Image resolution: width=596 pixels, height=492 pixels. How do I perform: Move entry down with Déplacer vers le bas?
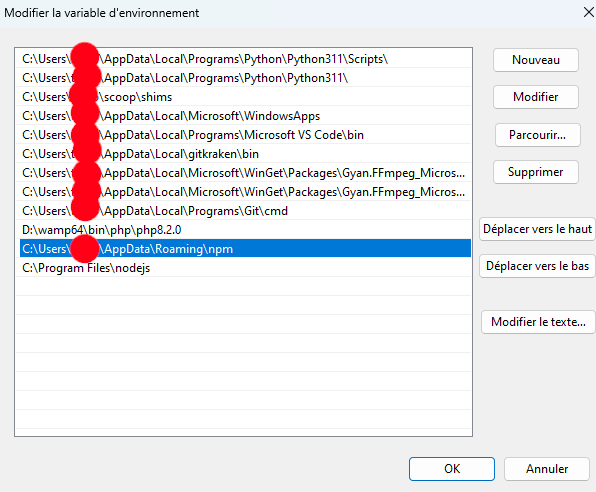point(537,266)
